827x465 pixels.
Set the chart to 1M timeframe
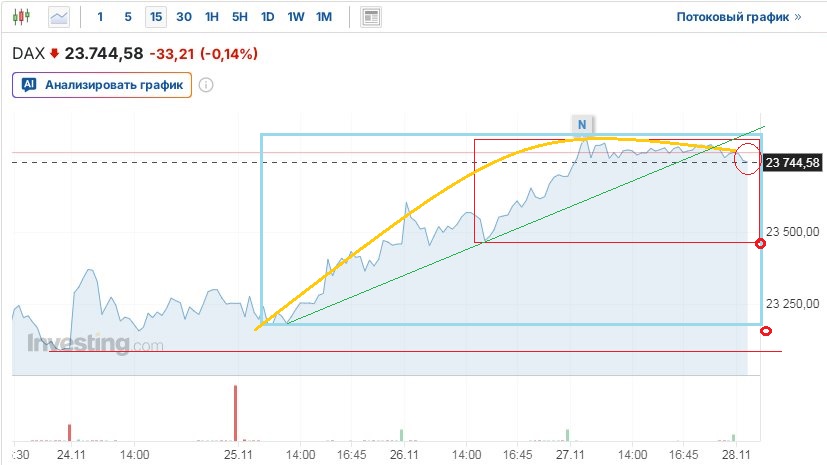pyautogui.click(x=323, y=17)
